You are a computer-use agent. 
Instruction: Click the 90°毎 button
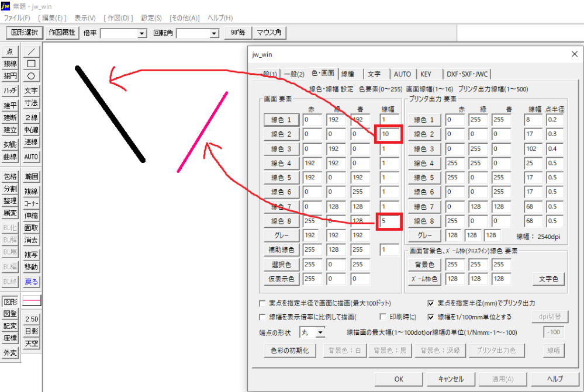(x=238, y=33)
